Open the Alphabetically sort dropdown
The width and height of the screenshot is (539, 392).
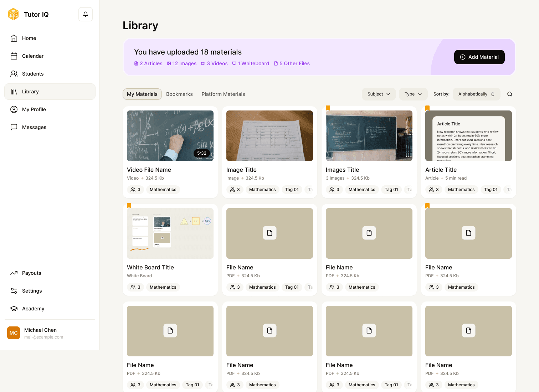coord(477,94)
